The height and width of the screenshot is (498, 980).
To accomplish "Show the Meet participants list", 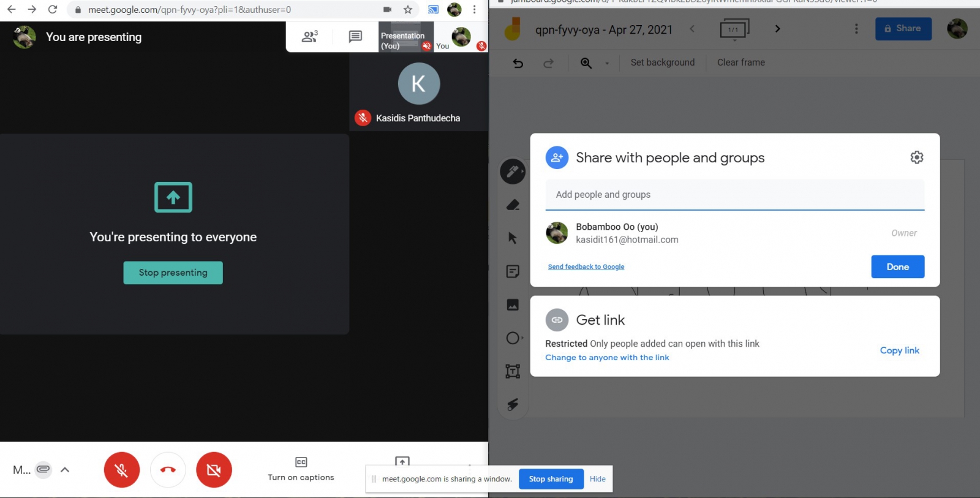I will 310,37.
